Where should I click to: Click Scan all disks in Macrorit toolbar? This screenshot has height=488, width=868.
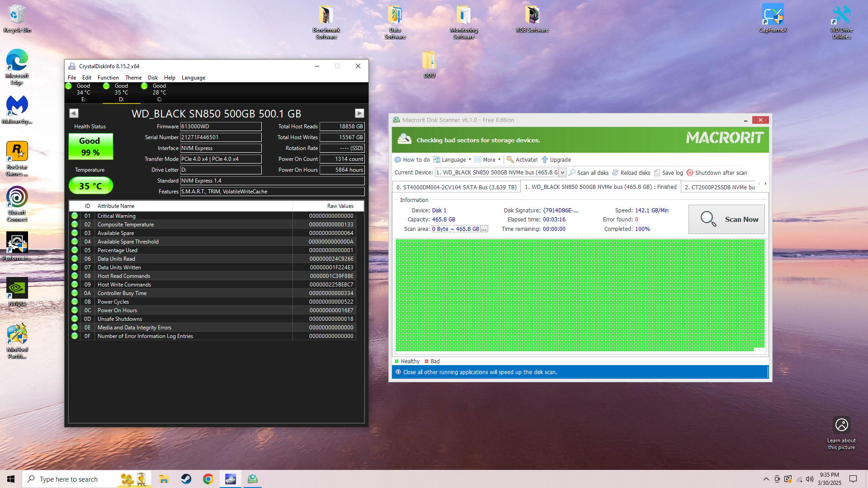(589, 173)
